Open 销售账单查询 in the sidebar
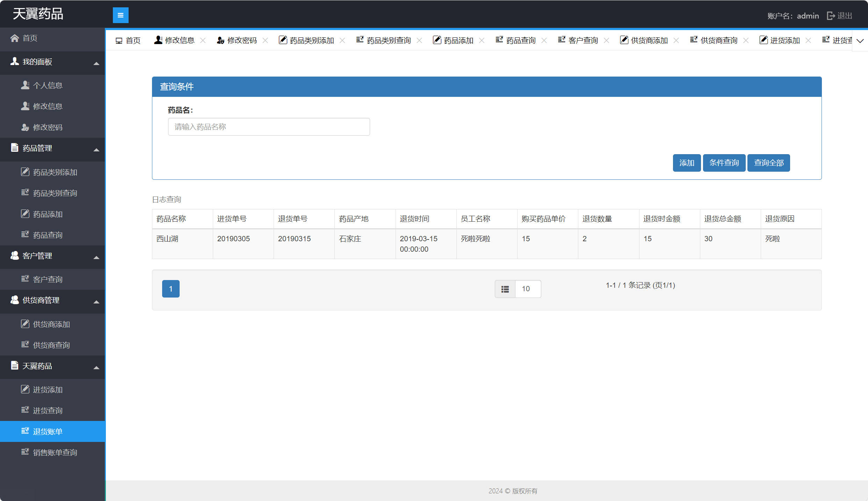 [x=55, y=452]
